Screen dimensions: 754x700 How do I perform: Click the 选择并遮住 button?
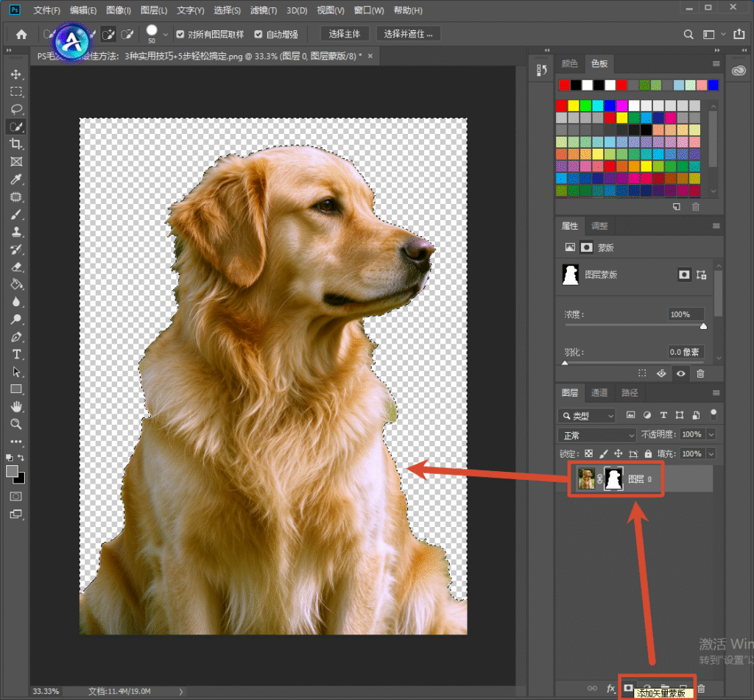[x=408, y=34]
